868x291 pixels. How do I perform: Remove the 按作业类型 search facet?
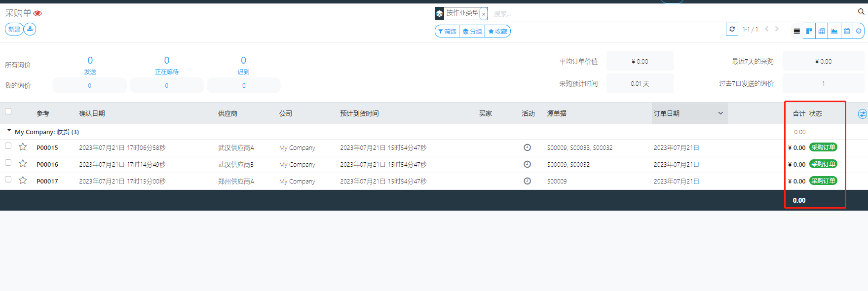tap(484, 14)
